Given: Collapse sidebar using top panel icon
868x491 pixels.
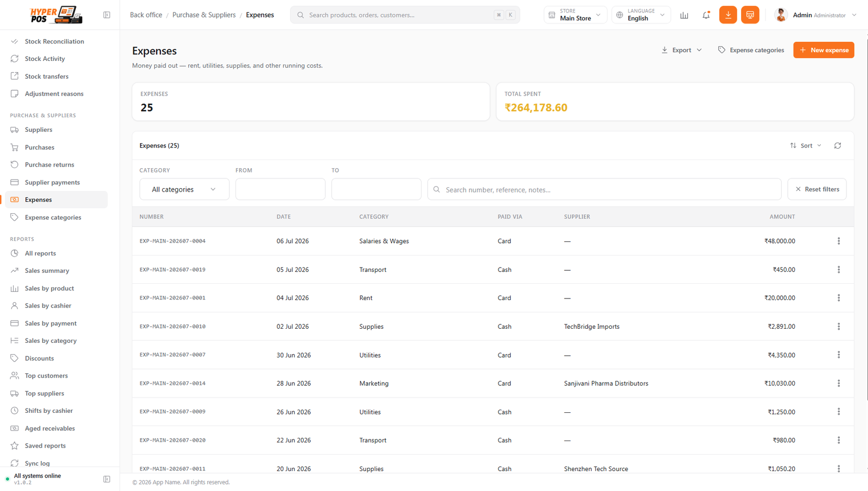Looking at the screenshot, I should (107, 15).
